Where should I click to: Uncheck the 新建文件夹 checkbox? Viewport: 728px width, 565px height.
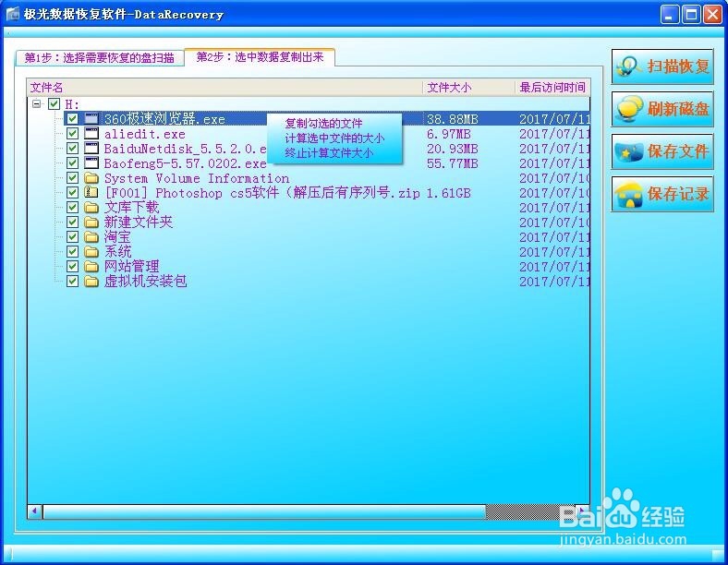click(72, 222)
